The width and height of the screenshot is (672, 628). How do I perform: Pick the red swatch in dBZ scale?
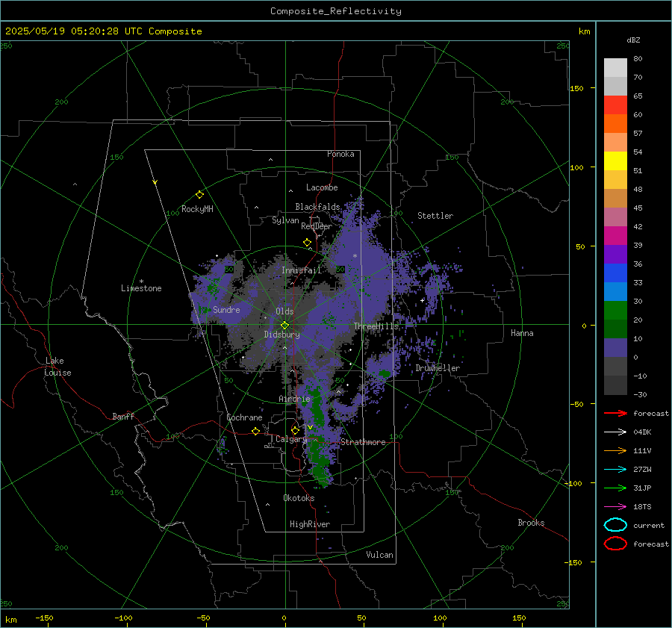coord(615,105)
